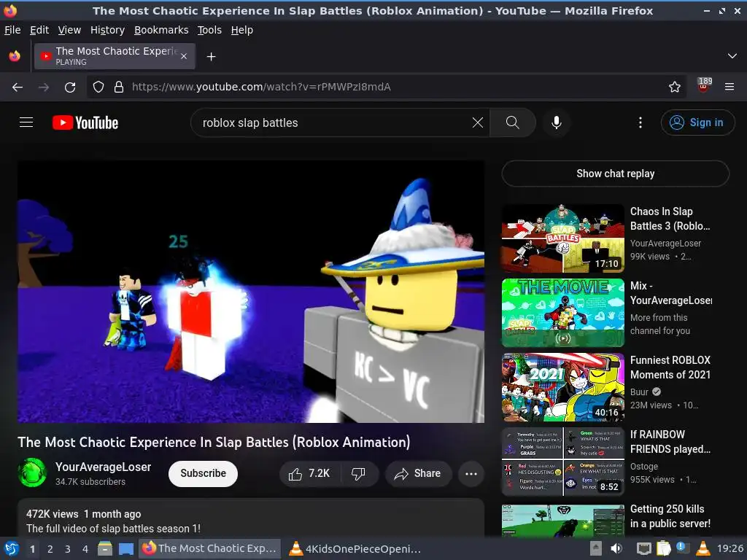Show desktop via taskbar blue icon
The width and height of the screenshot is (747, 560).
click(x=125, y=548)
